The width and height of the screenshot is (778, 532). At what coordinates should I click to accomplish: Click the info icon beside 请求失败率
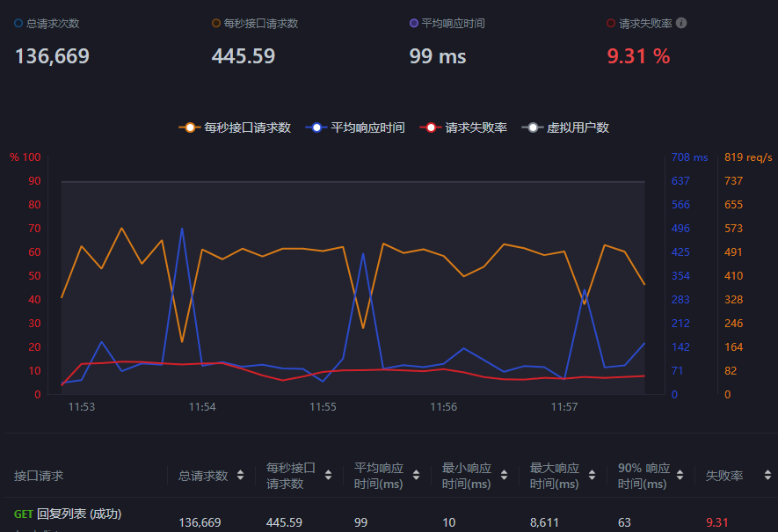click(x=681, y=24)
